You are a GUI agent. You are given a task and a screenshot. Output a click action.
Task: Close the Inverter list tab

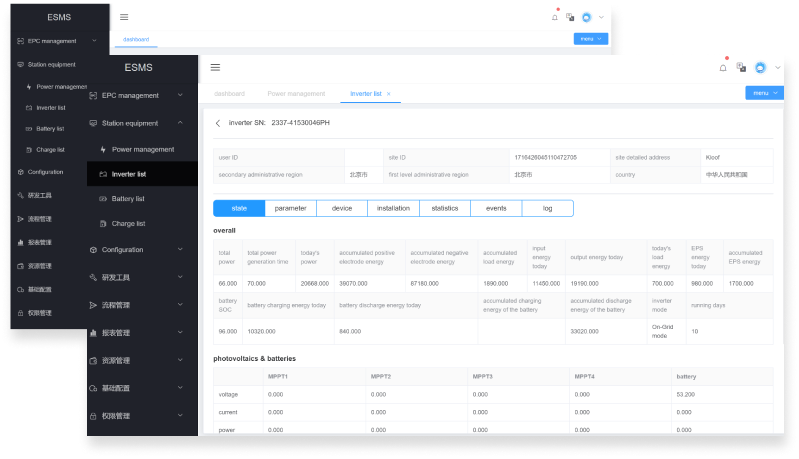pyautogui.click(x=388, y=94)
